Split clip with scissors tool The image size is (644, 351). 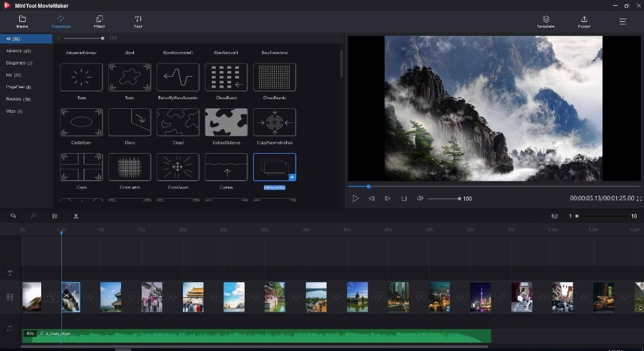pyautogui.click(x=76, y=216)
